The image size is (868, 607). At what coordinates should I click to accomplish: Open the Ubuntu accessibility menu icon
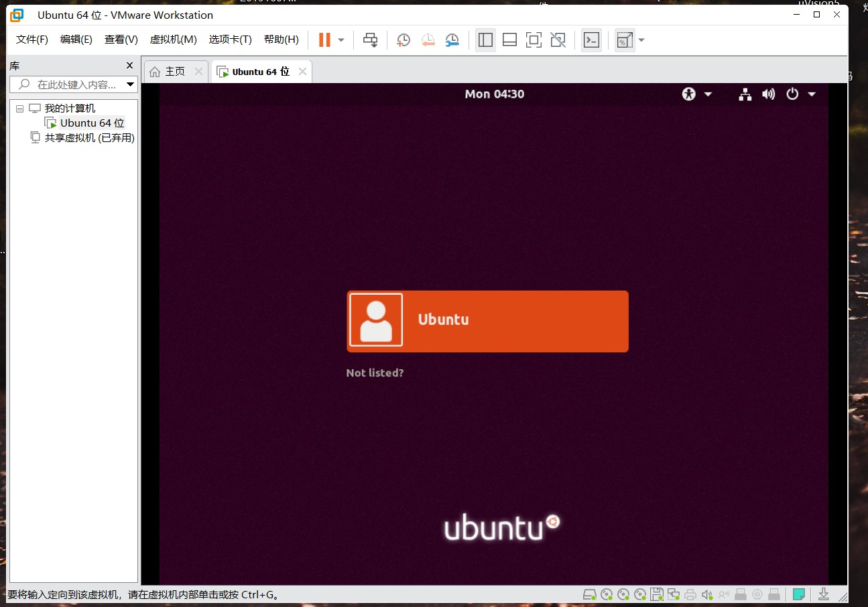click(x=689, y=94)
